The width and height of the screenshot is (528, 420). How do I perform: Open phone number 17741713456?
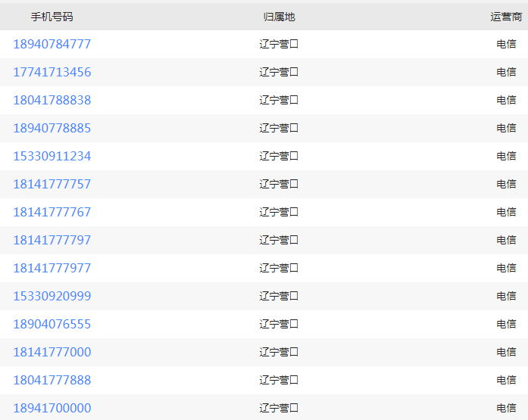pos(52,72)
